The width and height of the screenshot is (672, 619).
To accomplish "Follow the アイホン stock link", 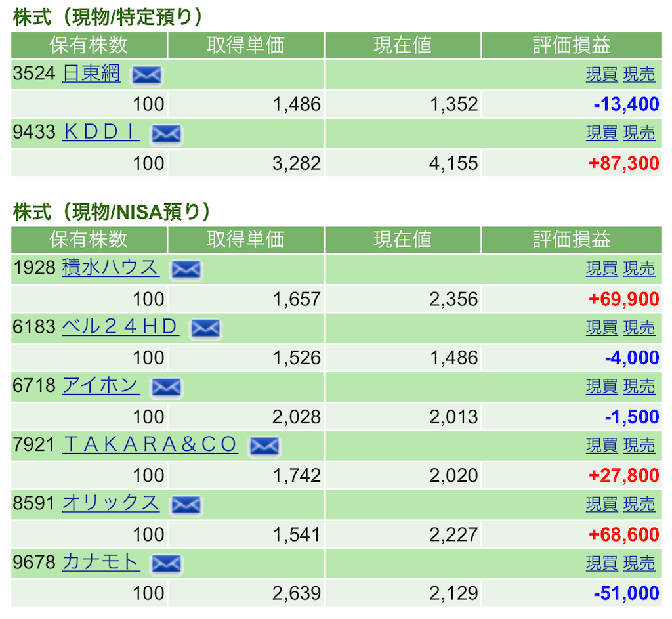I will [x=101, y=385].
